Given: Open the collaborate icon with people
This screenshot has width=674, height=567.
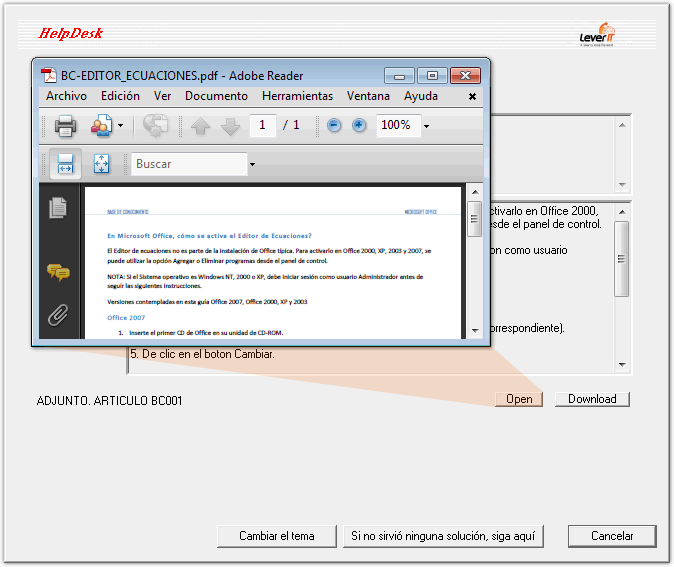Looking at the screenshot, I should [101, 126].
